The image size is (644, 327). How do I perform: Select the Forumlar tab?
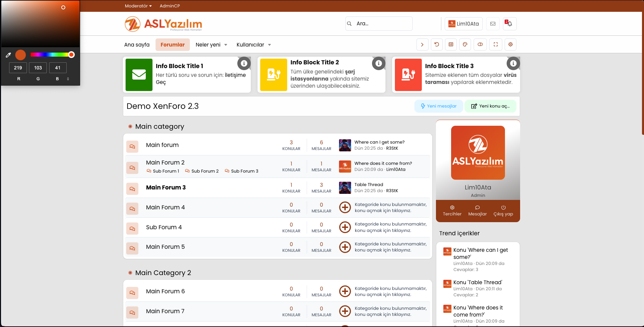pos(172,44)
